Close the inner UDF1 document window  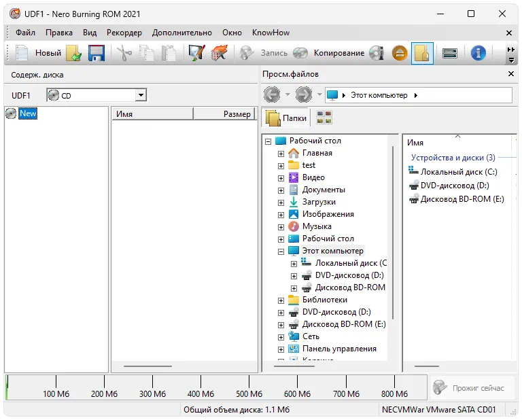point(509,33)
